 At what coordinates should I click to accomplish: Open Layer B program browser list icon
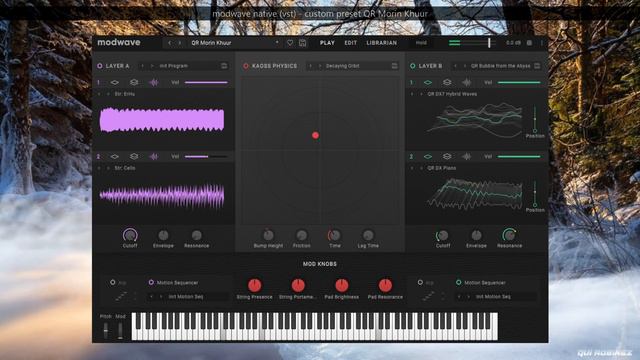[537, 66]
